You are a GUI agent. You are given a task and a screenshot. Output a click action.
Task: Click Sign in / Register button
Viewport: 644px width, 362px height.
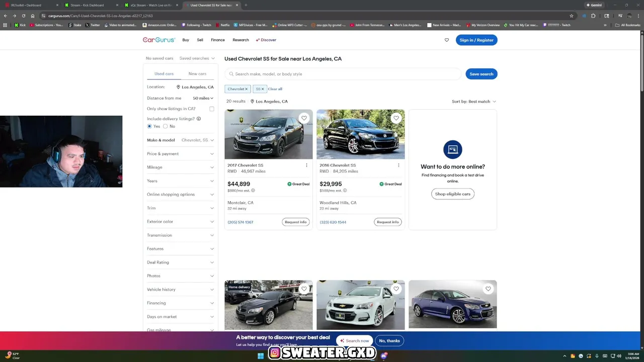[x=476, y=40]
